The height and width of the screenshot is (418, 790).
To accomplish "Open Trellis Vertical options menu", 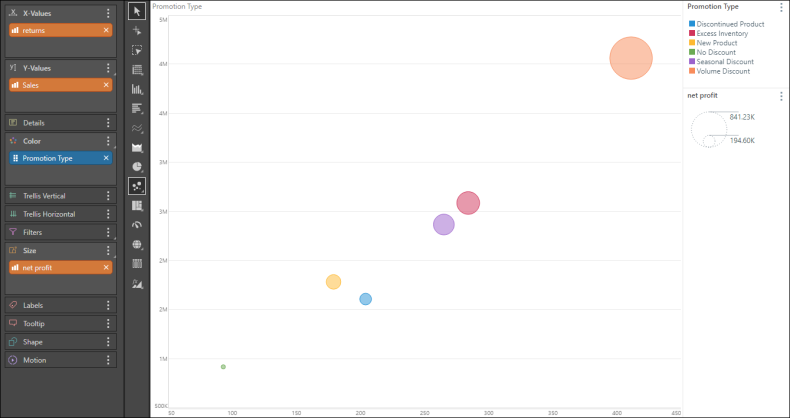I will click(x=108, y=196).
